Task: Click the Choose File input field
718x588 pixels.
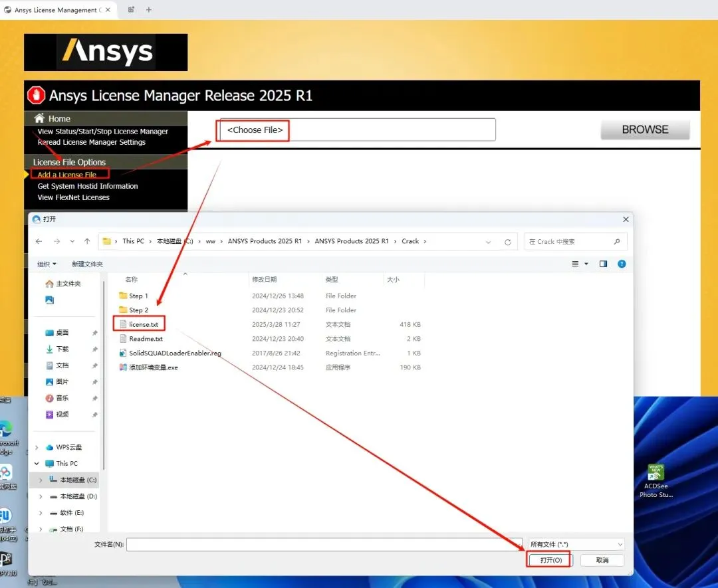Action: (358, 130)
